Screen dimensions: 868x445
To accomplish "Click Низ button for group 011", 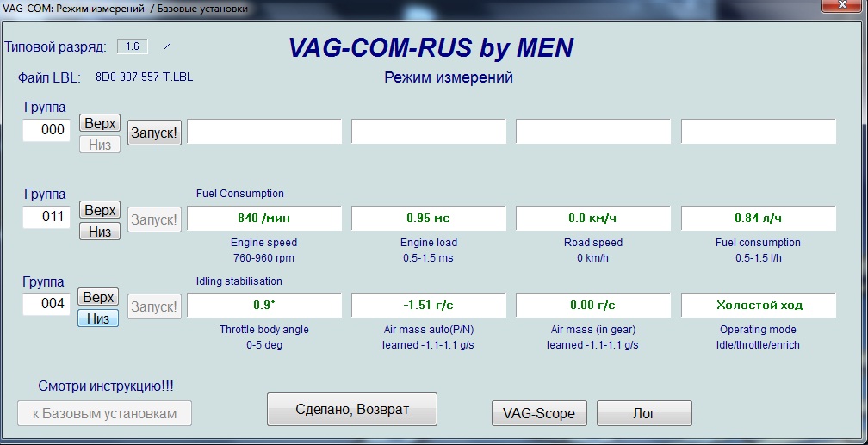I will pos(100,232).
